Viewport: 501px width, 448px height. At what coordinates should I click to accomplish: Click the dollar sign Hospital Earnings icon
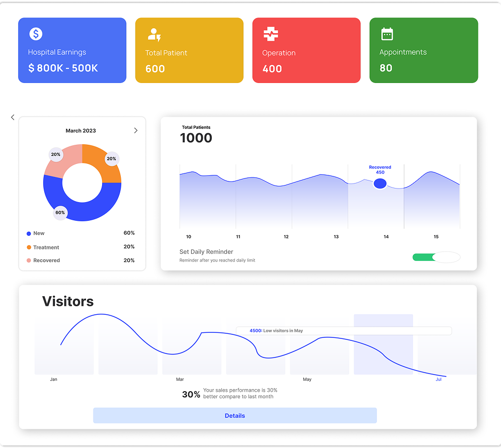[x=36, y=34]
